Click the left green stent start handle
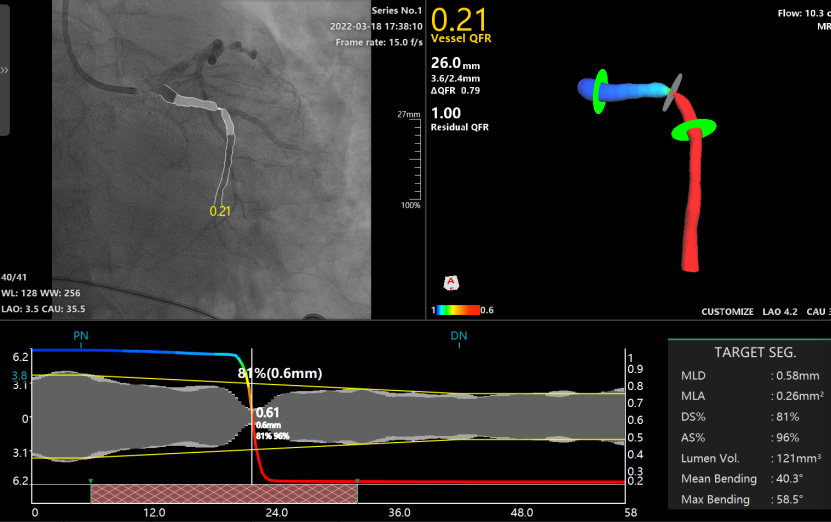Screen dimensions: 831x522 [91, 482]
